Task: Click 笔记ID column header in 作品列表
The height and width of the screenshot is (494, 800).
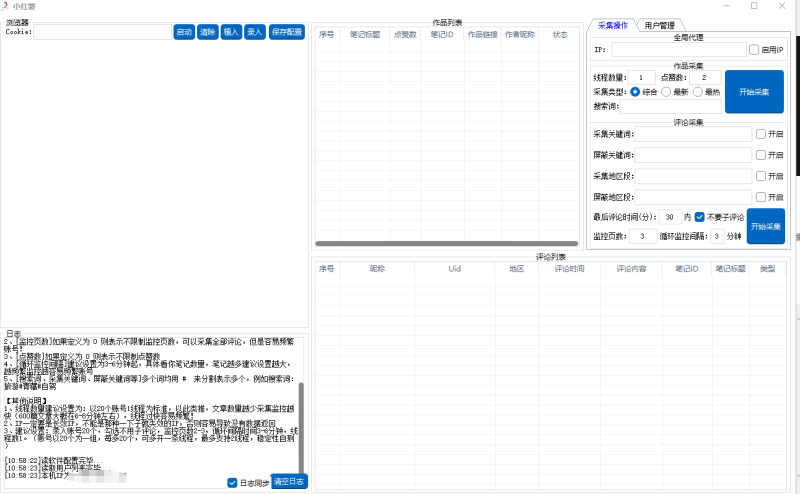Action: 442,35
